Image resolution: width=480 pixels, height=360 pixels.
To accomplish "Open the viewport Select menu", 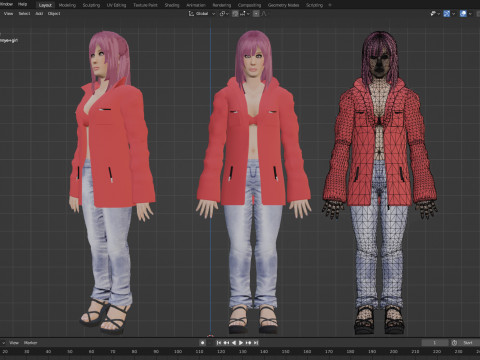I will click(x=24, y=14).
